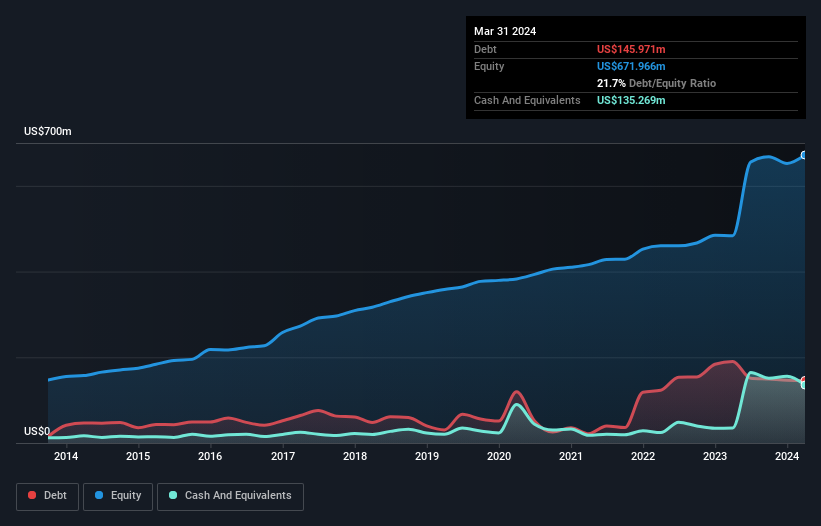
Task: Click the 21.7% Debt/Equity Ratio text
Action: [656, 83]
